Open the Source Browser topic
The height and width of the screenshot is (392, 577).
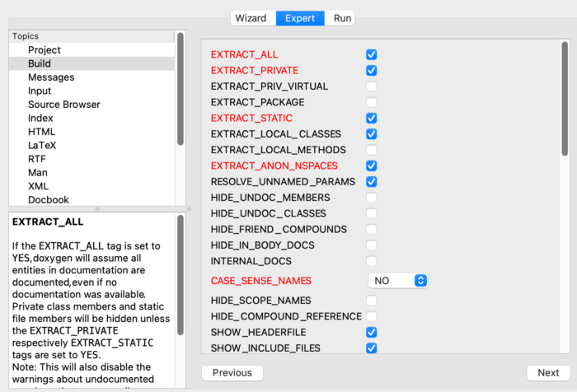[64, 105]
